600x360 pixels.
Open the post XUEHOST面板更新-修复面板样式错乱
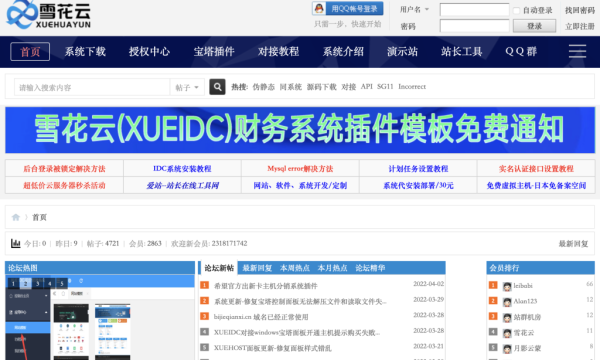(272, 348)
